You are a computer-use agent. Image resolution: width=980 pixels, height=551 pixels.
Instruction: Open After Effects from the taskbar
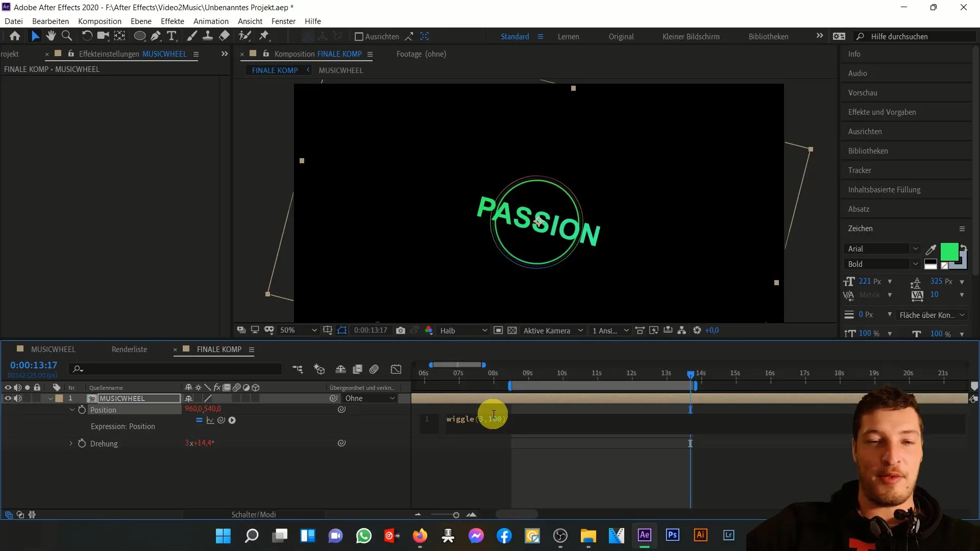[x=645, y=535]
